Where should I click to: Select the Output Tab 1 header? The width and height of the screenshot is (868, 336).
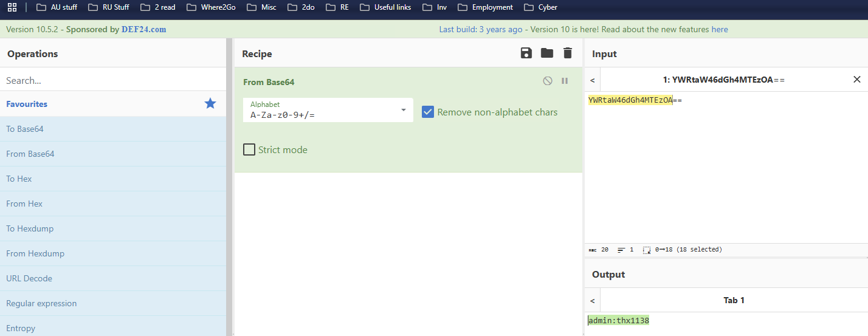(x=734, y=300)
